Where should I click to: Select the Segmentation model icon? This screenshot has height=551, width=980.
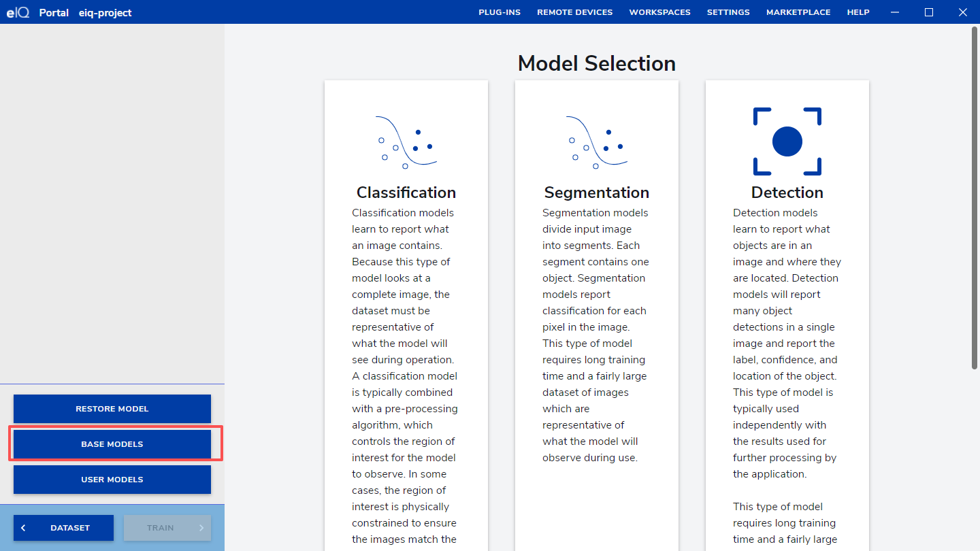[x=596, y=141]
